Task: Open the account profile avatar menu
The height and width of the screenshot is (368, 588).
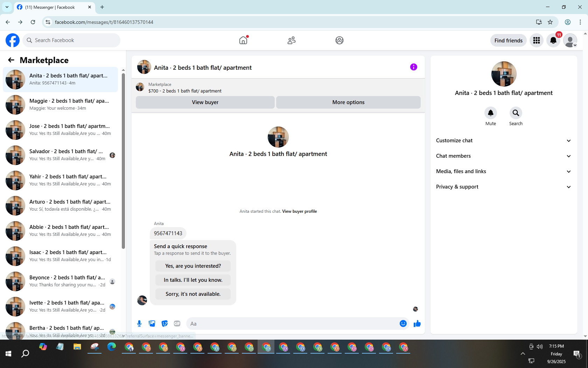Action: [x=570, y=40]
